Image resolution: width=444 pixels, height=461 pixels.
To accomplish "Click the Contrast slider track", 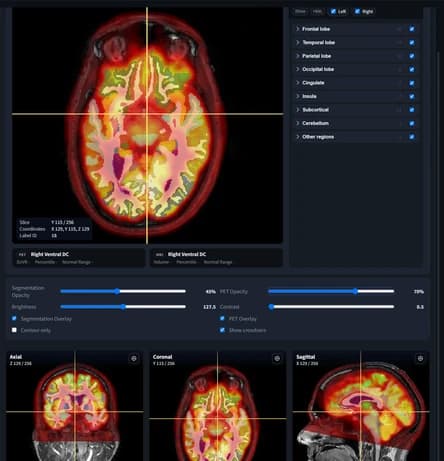I will (331, 307).
